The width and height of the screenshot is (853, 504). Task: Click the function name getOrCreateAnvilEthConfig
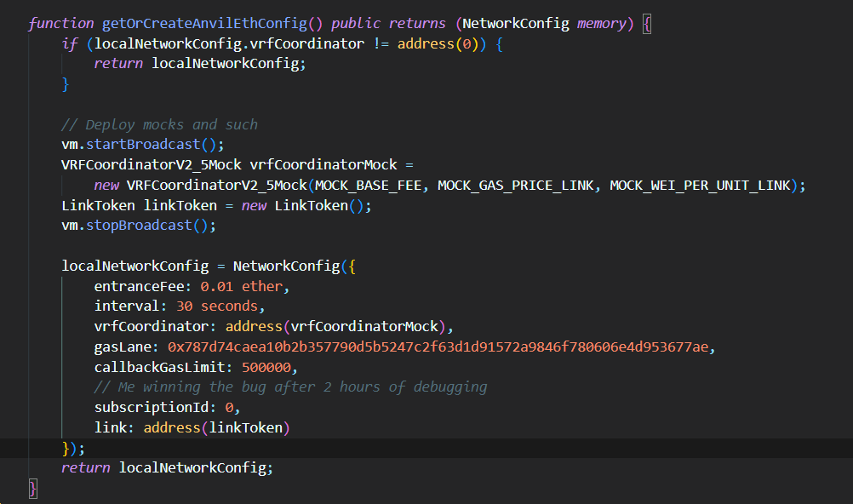click(x=204, y=23)
